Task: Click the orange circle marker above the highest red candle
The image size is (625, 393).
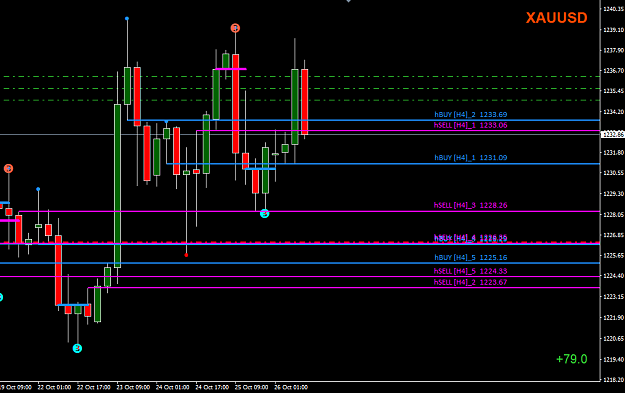Action: pyautogui.click(x=235, y=28)
